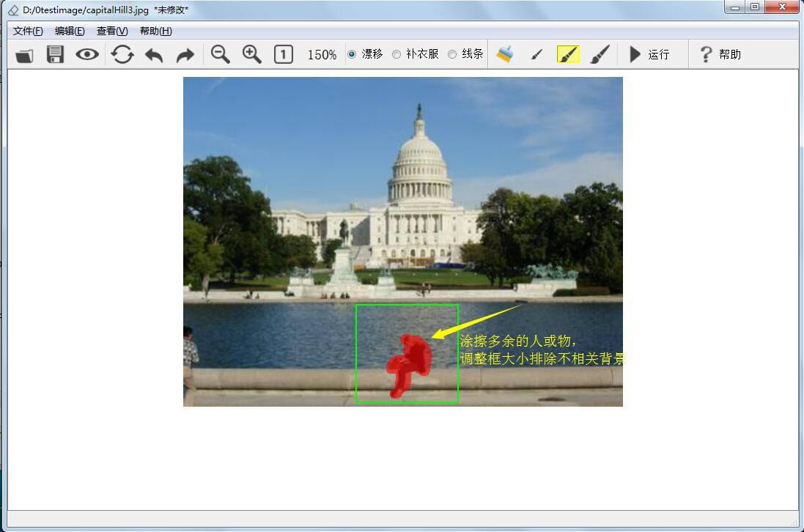
Task: Choose the highlighted medium brush
Action: [568, 54]
